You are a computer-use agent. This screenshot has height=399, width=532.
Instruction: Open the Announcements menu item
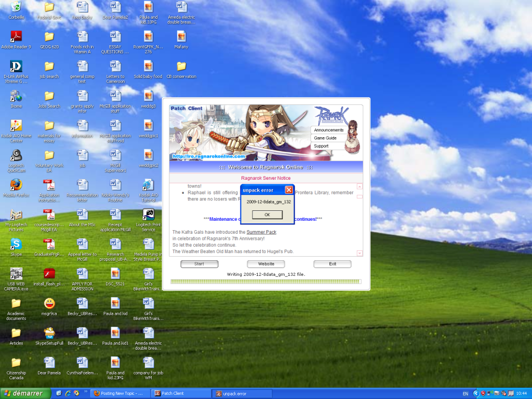[328, 130]
